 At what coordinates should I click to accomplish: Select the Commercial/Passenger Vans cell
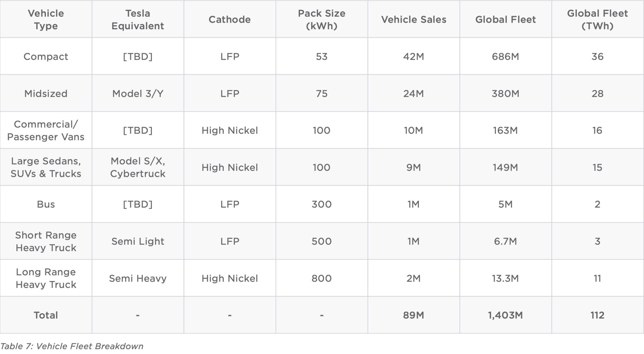pos(46,131)
